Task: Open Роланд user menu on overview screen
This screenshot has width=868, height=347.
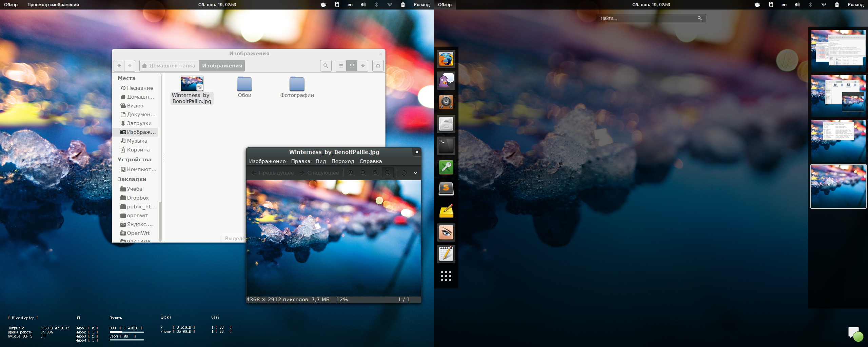Action: 855,5
